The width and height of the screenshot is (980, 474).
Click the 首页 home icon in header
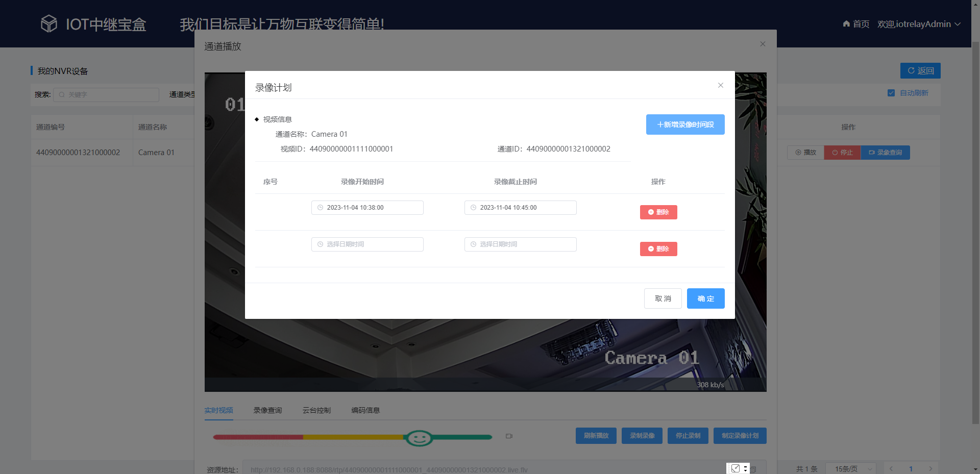(x=846, y=23)
